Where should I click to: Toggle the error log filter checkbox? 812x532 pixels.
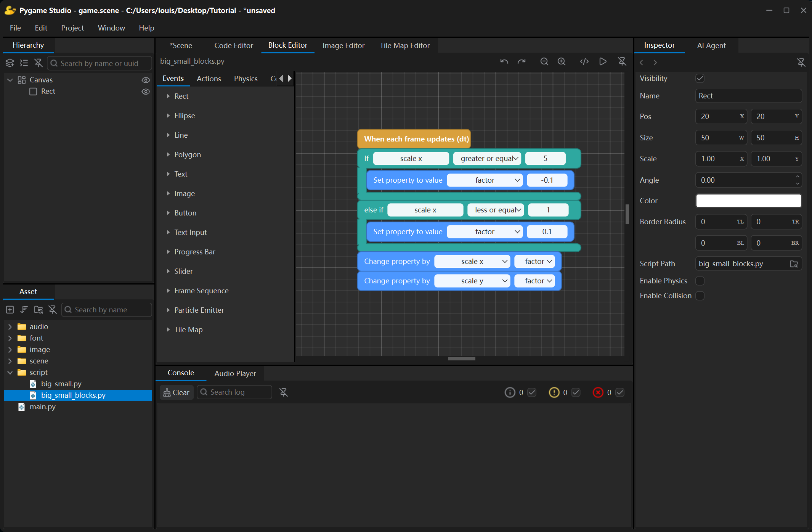pos(620,392)
